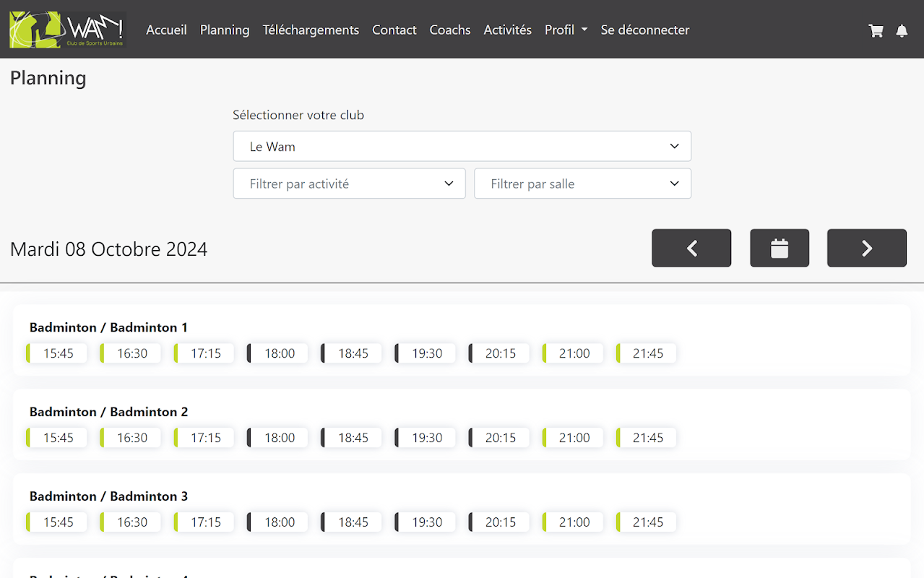Open the Filtrer par activité dropdown
Image resolution: width=924 pixels, height=578 pixels.
point(350,184)
